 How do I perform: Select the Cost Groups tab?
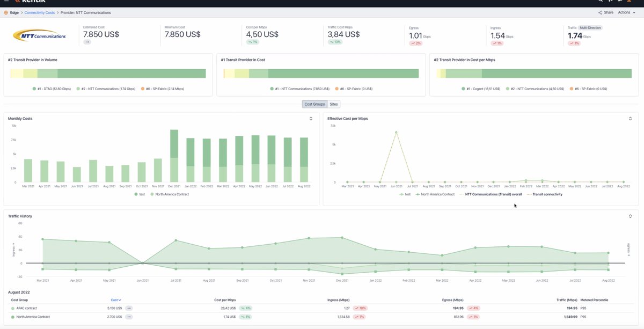pyautogui.click(x=314, y=104)
